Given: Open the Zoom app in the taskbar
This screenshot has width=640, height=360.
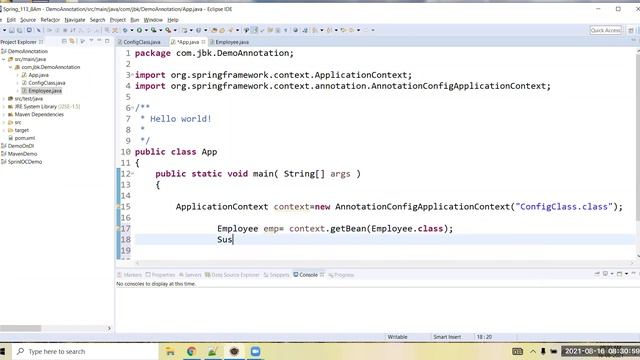Looking at the screenshot, I should tap(255, 351).
